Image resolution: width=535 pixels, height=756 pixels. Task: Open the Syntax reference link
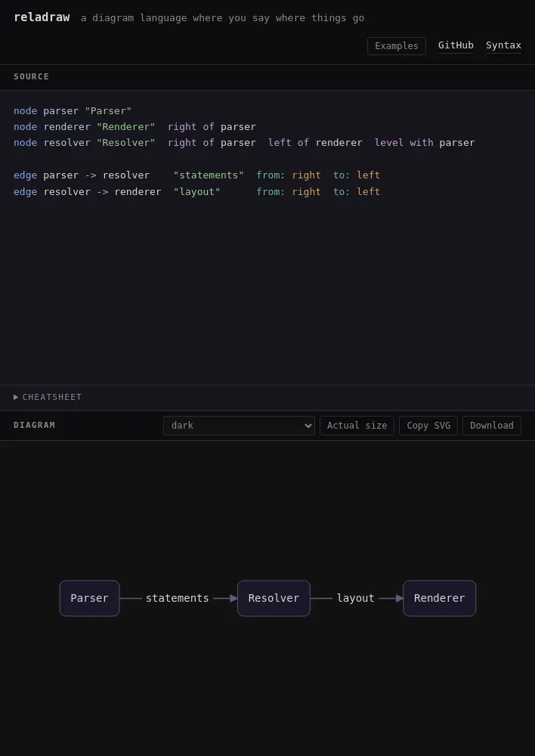point(503,45)
